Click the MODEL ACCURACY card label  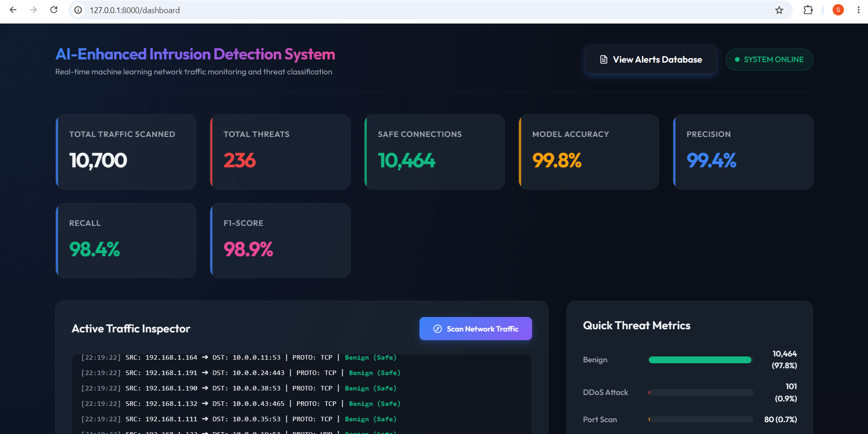pos(571,134)
